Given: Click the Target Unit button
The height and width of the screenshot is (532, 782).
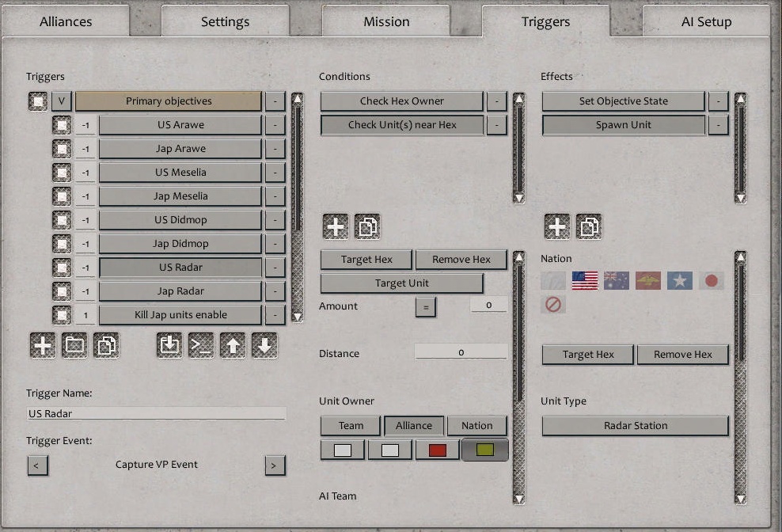Looking at the screenshot, I should point(401,283).
